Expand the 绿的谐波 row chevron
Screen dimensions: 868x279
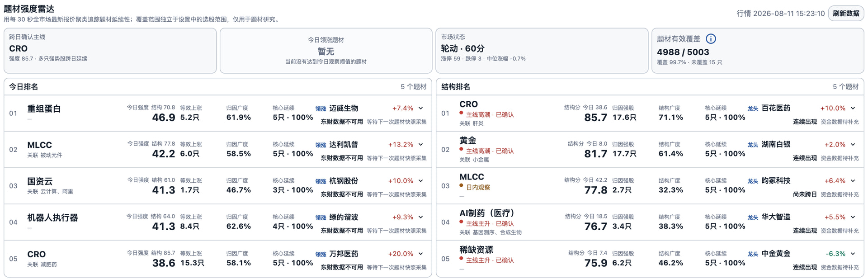(x=421, y=217)
